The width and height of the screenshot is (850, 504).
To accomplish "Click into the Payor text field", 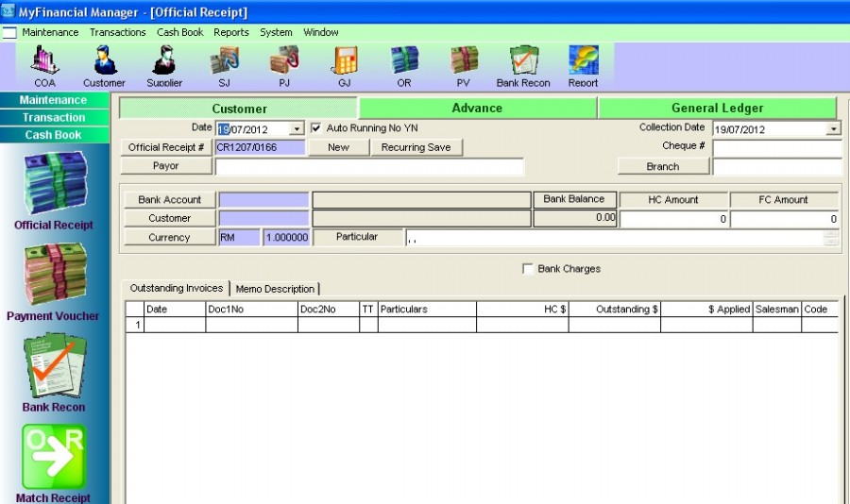I will pyautogui.click(x=369, y=166).
